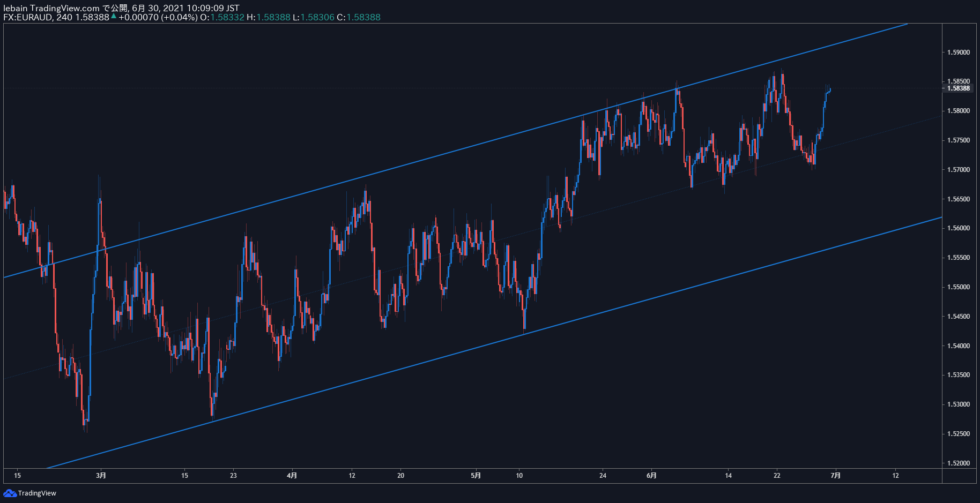The image size is (980, 503).
Task: Click the 1.55000 price axis label
Action: pos(959,287)
